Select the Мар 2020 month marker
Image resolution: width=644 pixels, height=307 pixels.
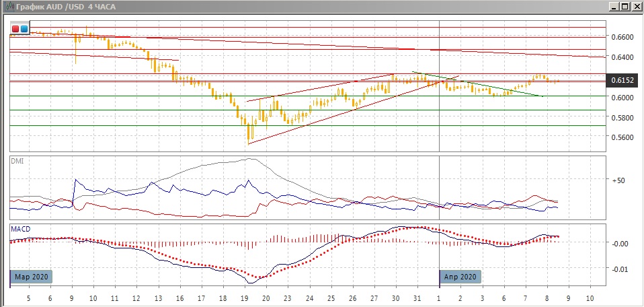pos(31,276)
